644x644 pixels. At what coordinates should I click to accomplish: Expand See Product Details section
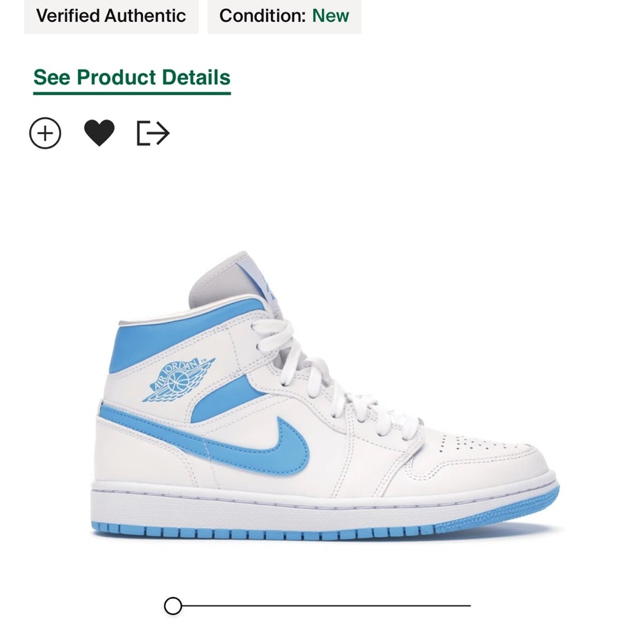[131, 77]
